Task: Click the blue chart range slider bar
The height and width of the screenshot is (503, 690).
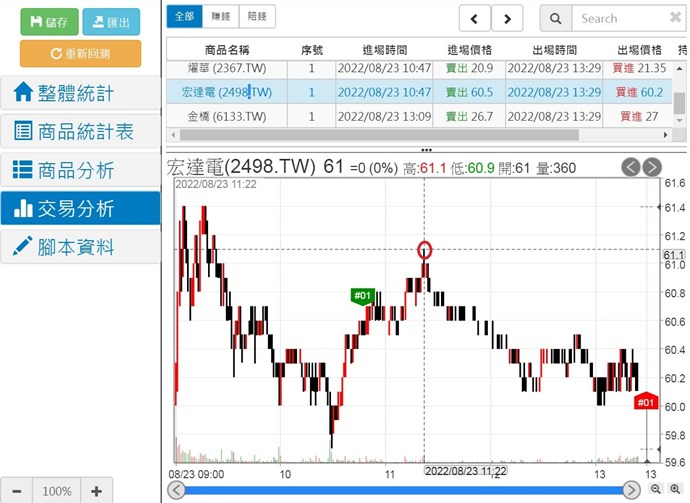Action: coord(404,490)
